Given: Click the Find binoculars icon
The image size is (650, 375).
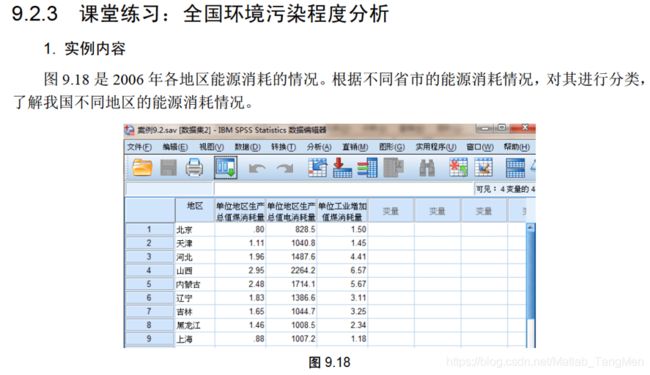Looking at the screenshot, I should point(427,168).
